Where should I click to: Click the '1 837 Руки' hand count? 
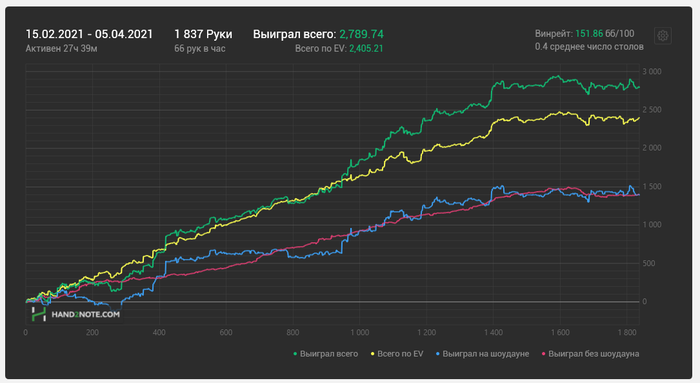pyautogui.click(x=203, y=34)
